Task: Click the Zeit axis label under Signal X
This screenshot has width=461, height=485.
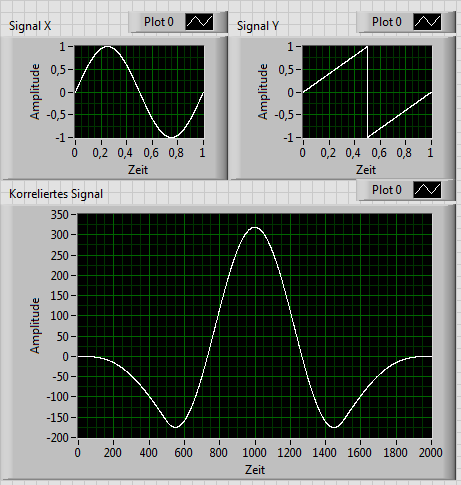Action: [138, 170]
